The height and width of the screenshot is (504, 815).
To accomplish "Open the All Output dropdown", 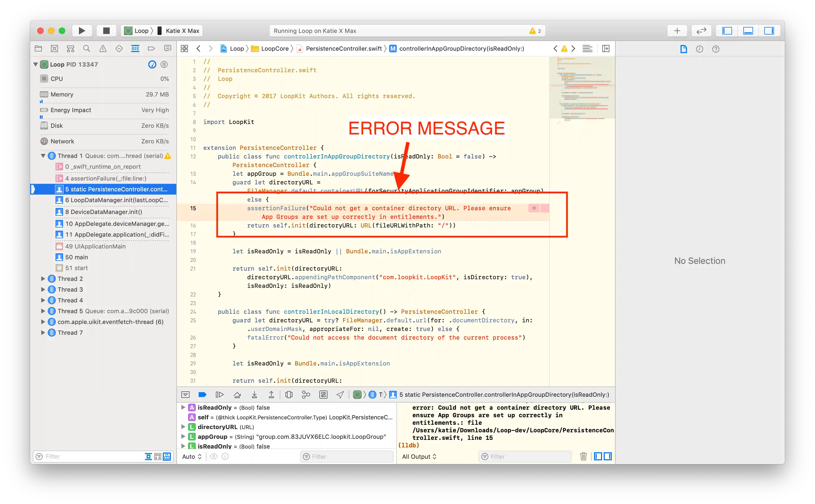I will pyautogui.click(x=419, y=457).
